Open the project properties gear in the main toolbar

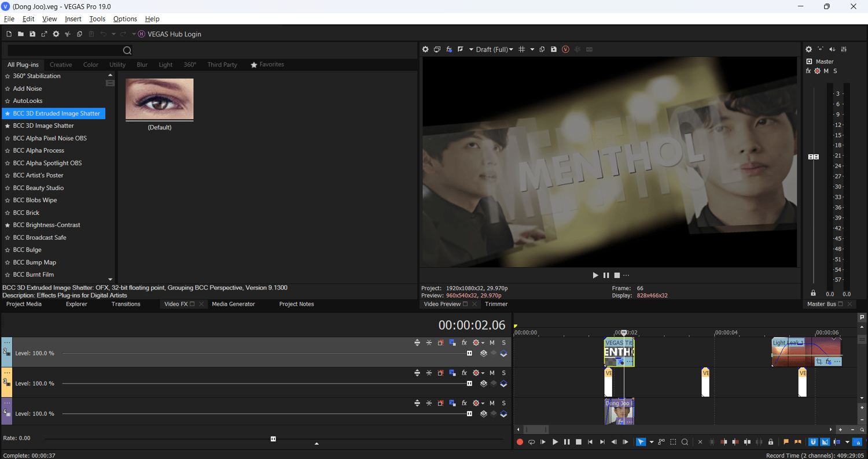point(56,34)
